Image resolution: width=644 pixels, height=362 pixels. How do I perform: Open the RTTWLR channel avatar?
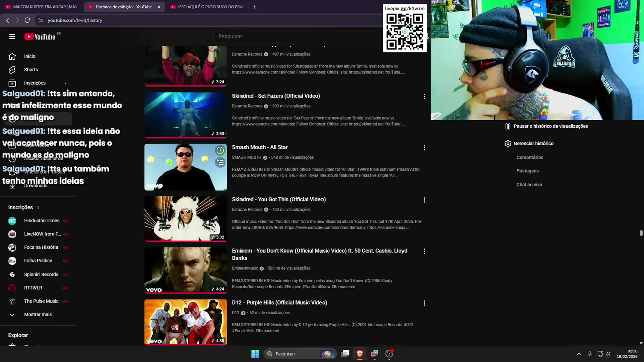[12, 288]
